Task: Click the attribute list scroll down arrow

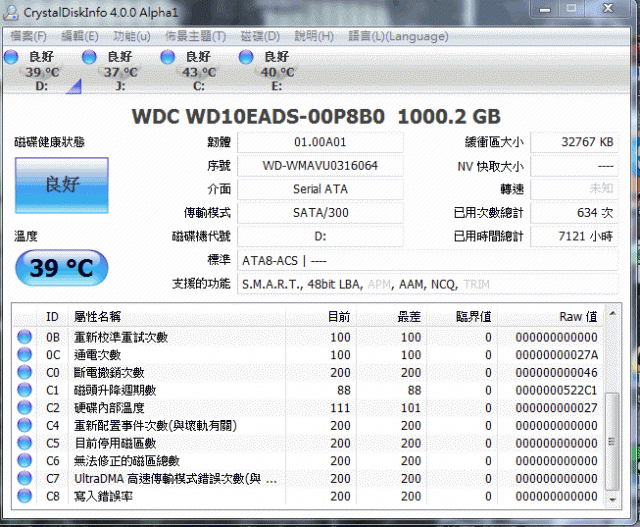Action: pos(612,500)
